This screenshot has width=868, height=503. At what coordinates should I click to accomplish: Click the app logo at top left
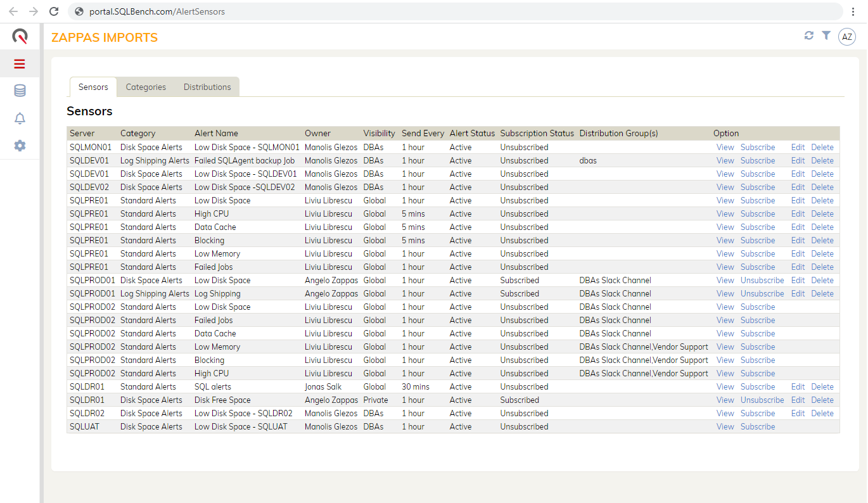(19, 36)
